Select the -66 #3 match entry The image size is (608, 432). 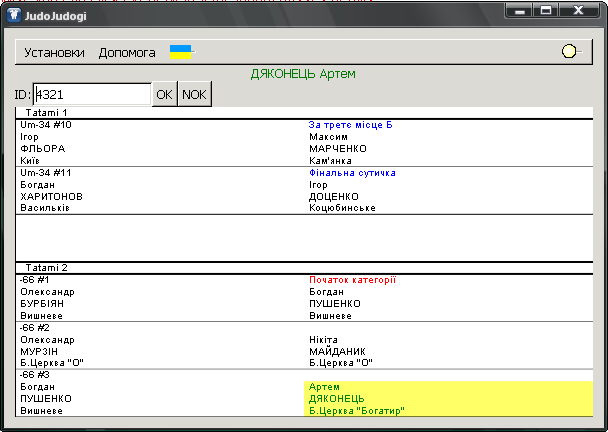click(36, 374)
